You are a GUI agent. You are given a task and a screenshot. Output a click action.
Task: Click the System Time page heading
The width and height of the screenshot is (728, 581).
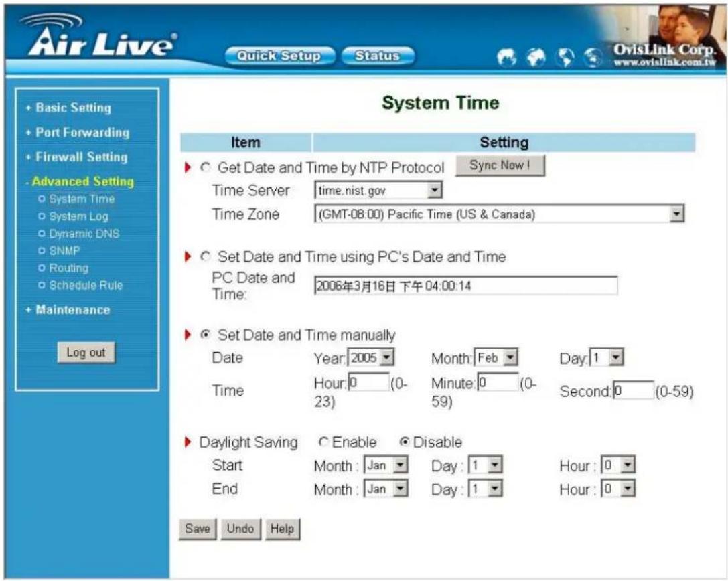(440, 103)
